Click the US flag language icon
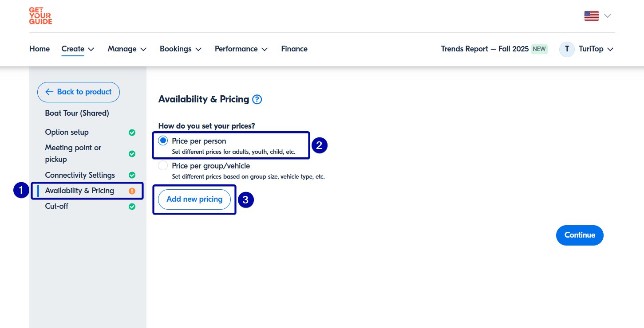The image size is (644, 328). point(591,16)
